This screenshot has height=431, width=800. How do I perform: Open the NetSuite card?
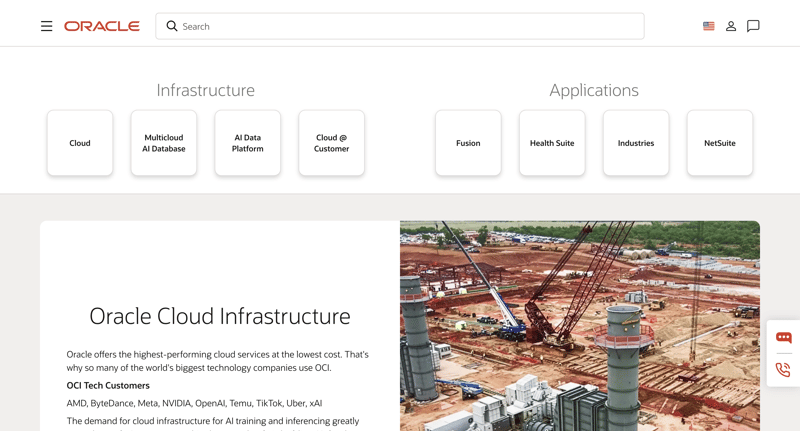pos(720,143)
